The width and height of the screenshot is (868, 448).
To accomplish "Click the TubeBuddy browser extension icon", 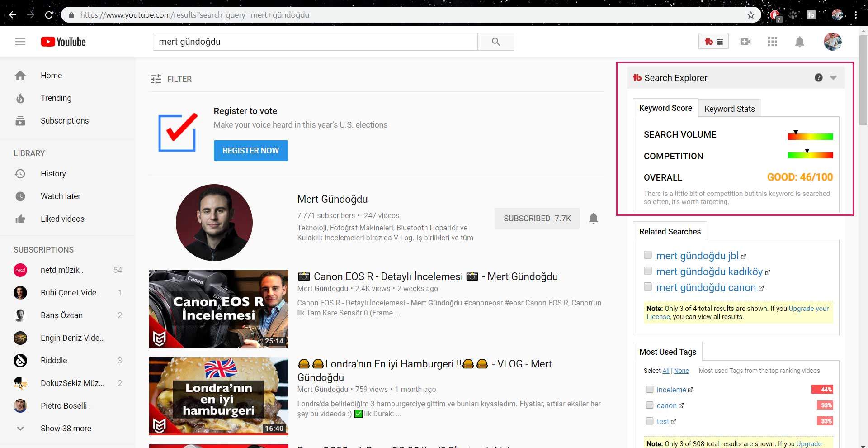I will point(811,15).
